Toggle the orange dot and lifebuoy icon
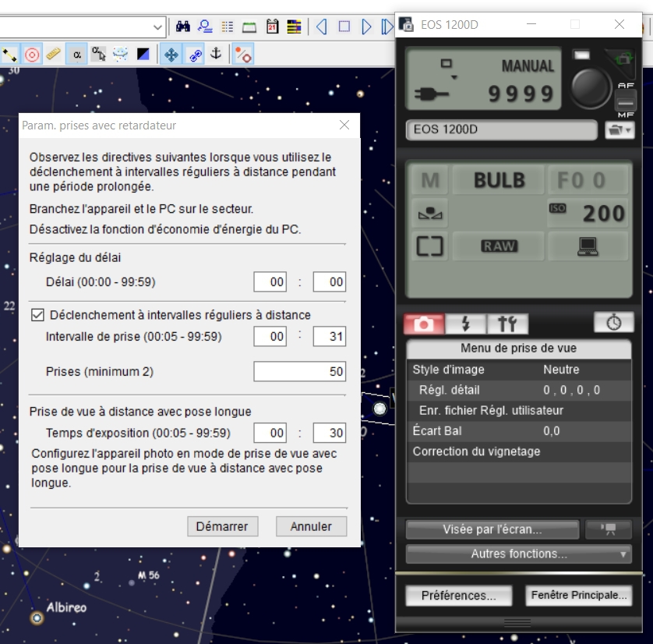Screen dimensions: 653x644 [243, 55]
